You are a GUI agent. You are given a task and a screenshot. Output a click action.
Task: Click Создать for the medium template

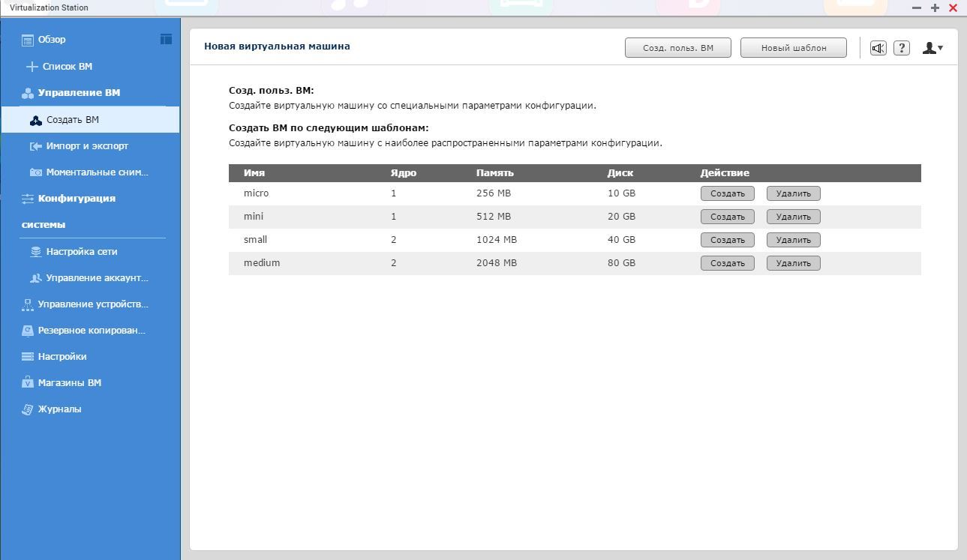(728, 263)
